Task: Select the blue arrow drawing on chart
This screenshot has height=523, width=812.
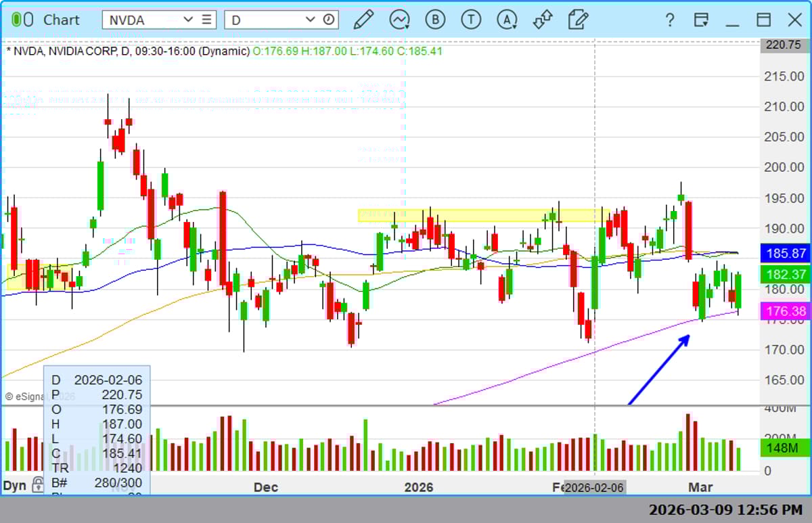Action: tap(660, 369)
